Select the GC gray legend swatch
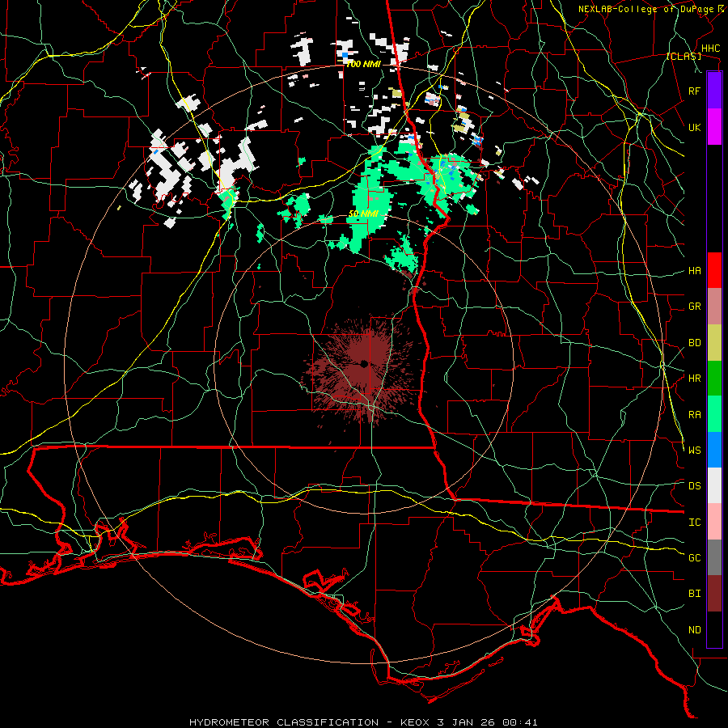Screen dimensions: 728x728 pos(714,557)
